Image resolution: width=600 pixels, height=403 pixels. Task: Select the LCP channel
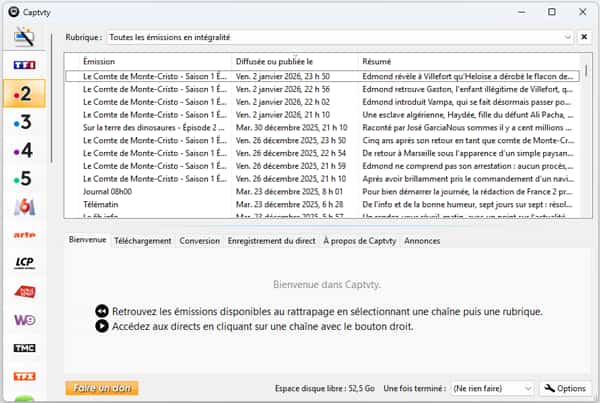[x=24, y=263]
